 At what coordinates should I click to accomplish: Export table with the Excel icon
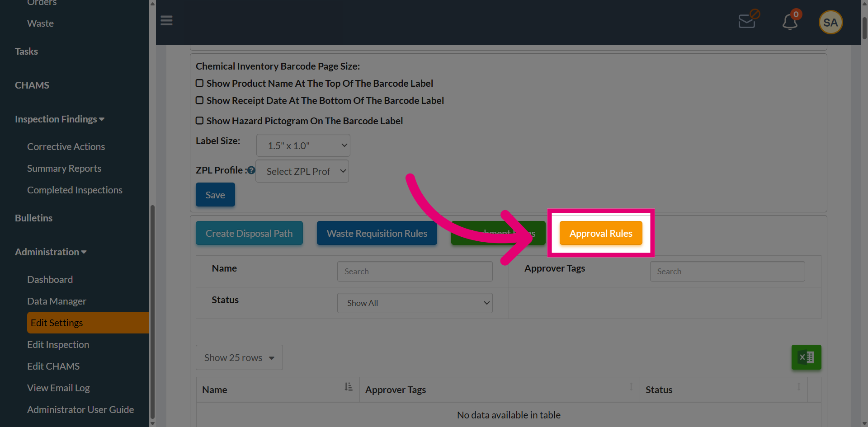tap(806, 357)
